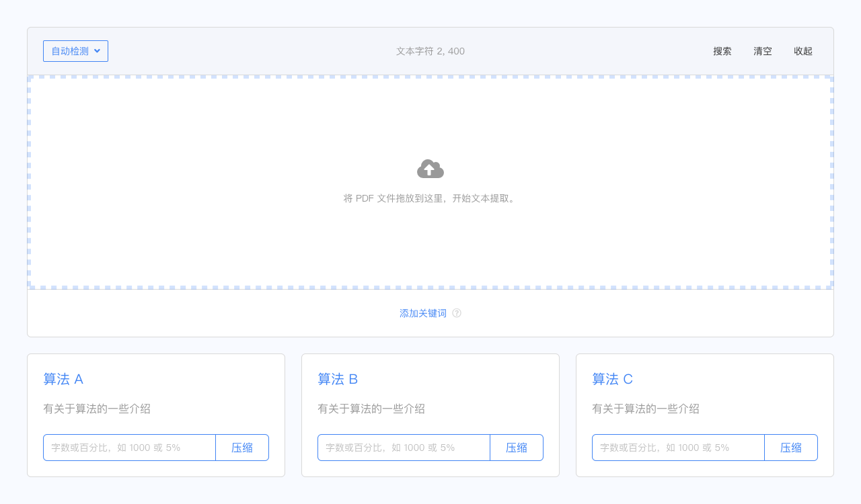This screenshot has height=504, width=861.
Task: Collapse the panel with 收起
Action: click(803, 51)
